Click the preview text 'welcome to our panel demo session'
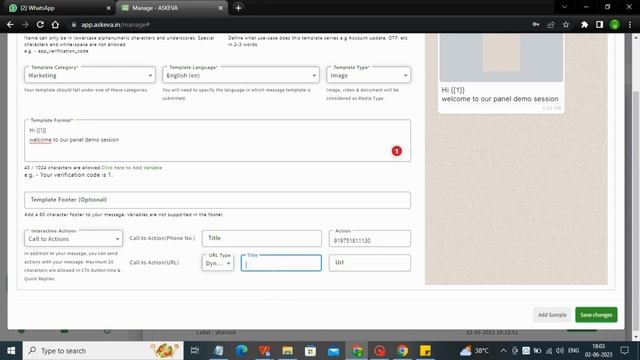Viewport: 640px width, 360px height. [x=500, y=99]
